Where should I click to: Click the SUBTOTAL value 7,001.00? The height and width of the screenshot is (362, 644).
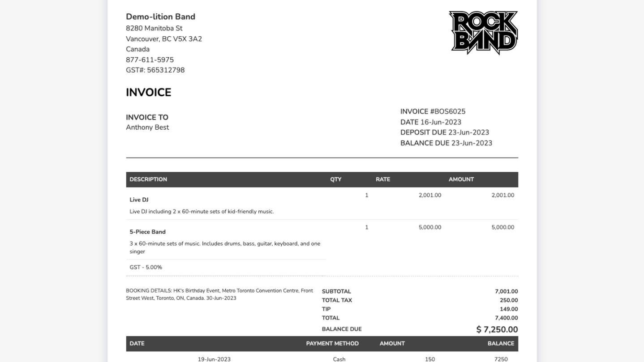[x=506, y=292]
